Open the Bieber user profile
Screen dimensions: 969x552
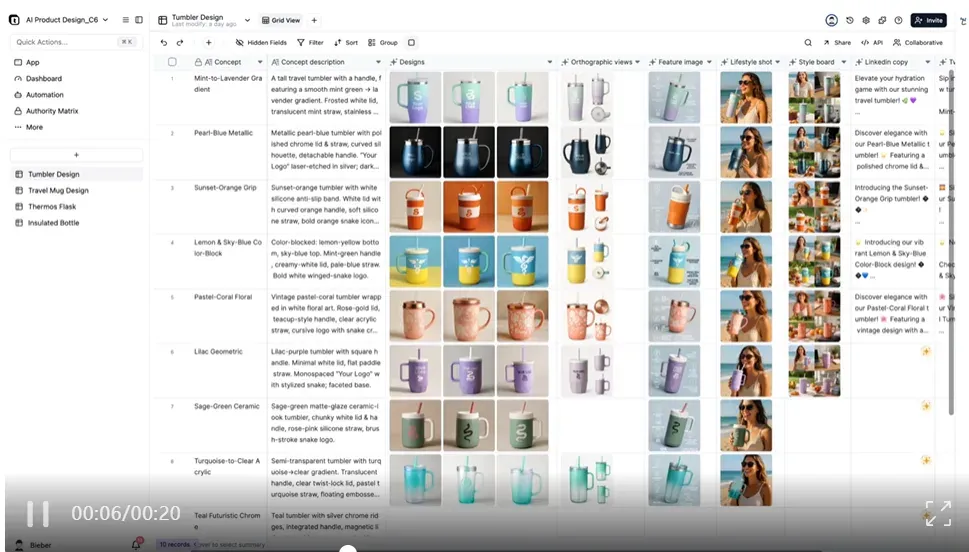click(33, 545)
